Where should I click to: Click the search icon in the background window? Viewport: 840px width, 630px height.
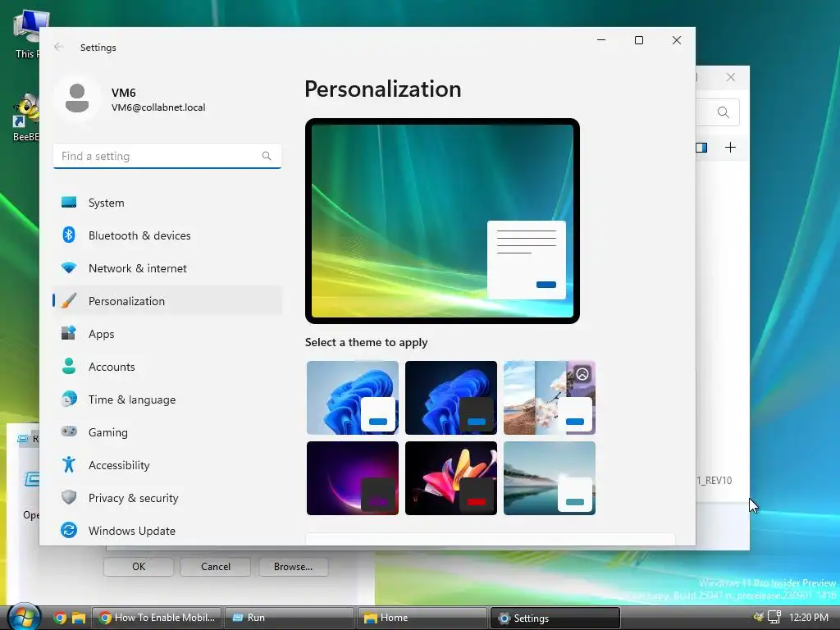pos(724,112)
